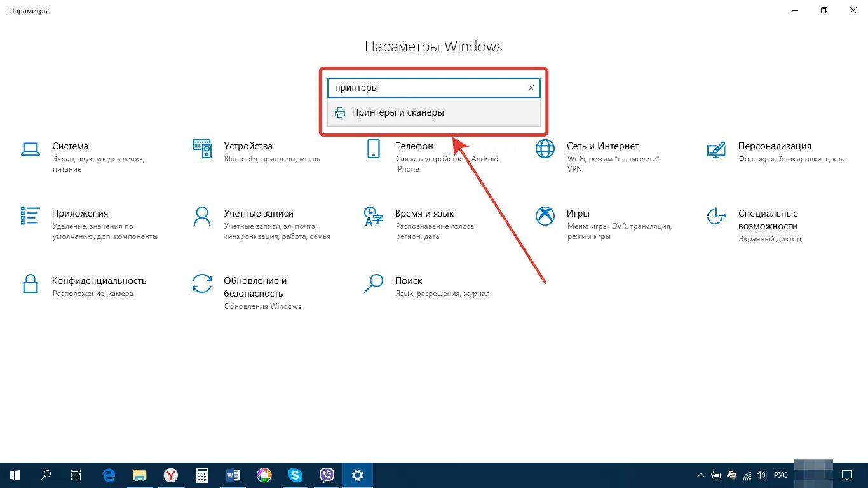Click the 'Bluetooth, принтеры, мышь' description
This screenshot has height=488, width=868.
(x=272, y=159)
